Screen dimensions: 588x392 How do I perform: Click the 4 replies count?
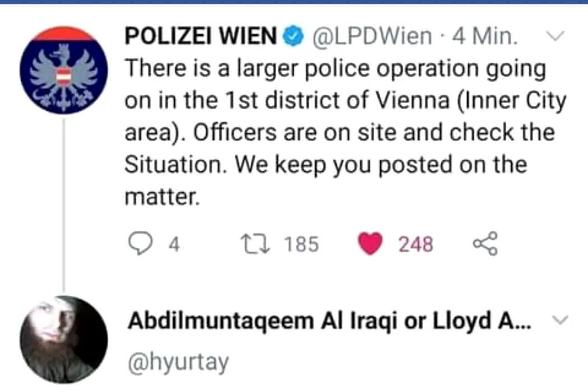[x=174, y=245]
